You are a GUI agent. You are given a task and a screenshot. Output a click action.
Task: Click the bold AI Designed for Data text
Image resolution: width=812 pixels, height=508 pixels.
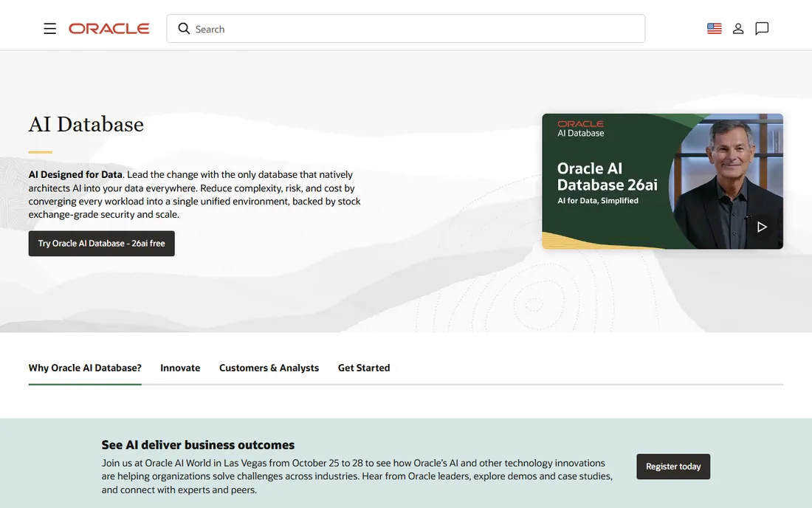coord(75,174)
